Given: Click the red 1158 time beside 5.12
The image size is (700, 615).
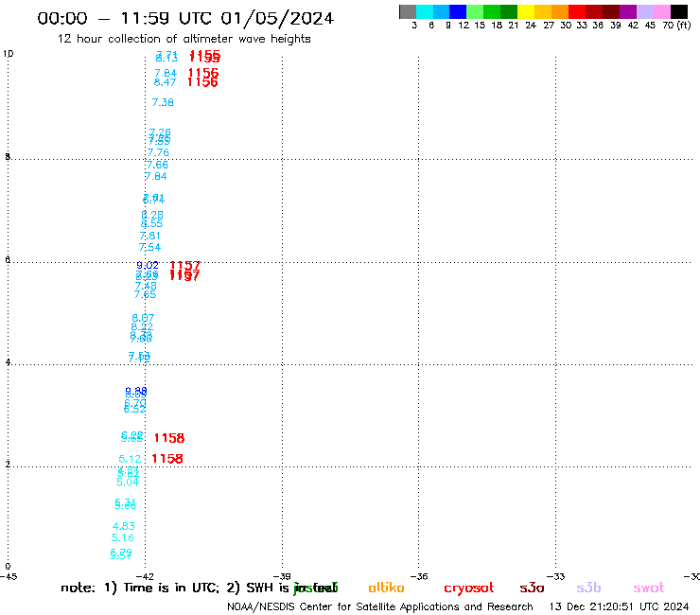Looking at the screenshot, I should pyautogui.click(x=167, y=459).
